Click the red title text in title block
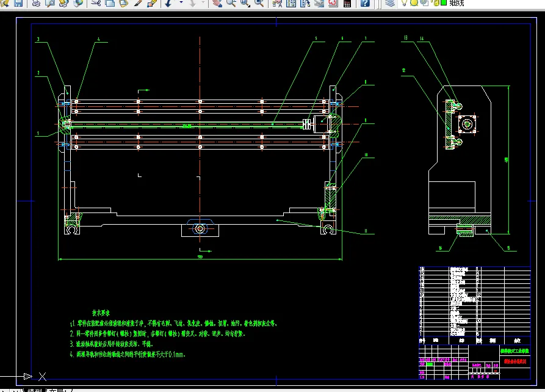Image resolution: width=545 pixels, height=392 pixels. click(514, 361)
